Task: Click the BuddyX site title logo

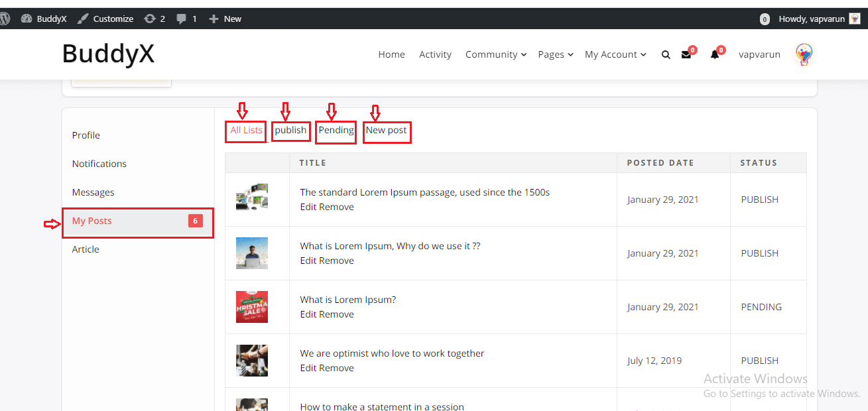Action: [x=108, y=54]
